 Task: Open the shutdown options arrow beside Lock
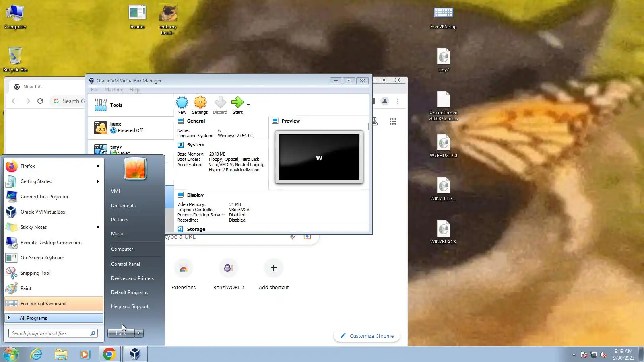click(139, 333)
